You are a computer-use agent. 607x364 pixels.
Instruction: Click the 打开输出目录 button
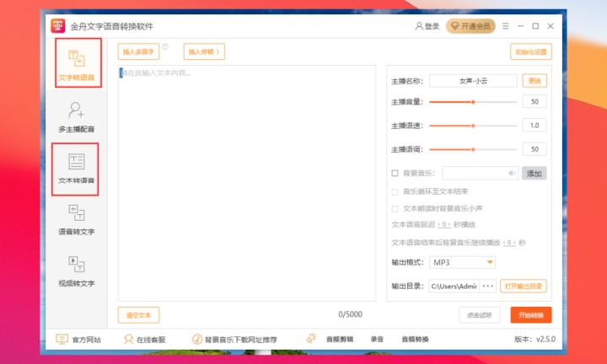coord(524,286)
